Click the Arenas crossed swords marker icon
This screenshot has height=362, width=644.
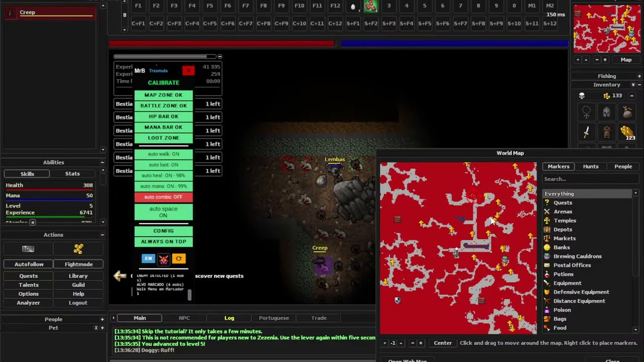click(547, 212)
